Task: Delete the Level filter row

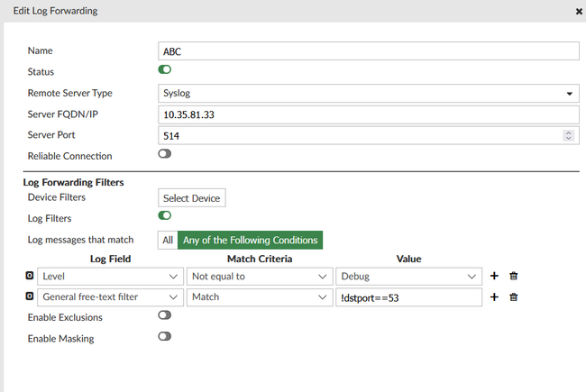Action: [514, 277]
